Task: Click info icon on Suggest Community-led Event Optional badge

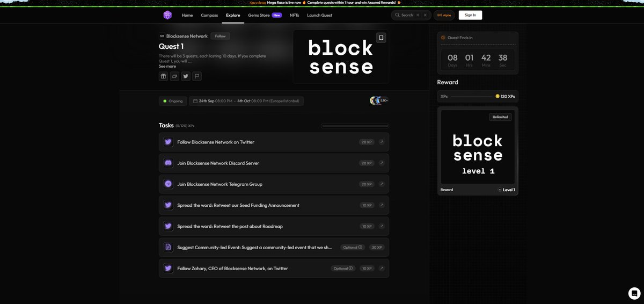Action: tap(360, 248)
